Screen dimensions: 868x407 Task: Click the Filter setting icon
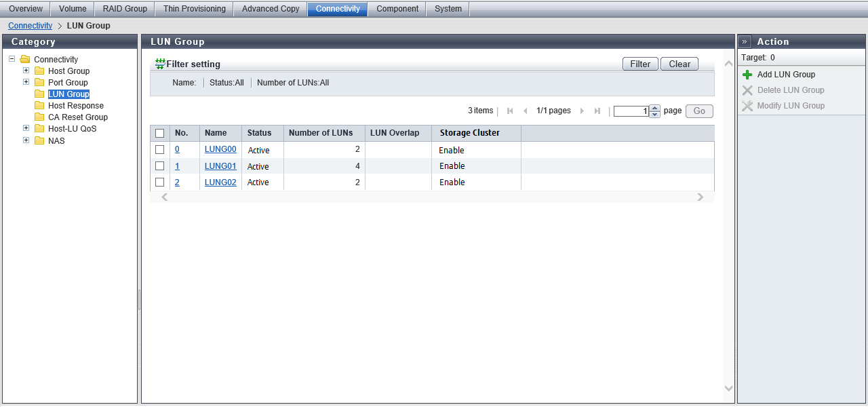pyautogui.click(x=160, y=64)
